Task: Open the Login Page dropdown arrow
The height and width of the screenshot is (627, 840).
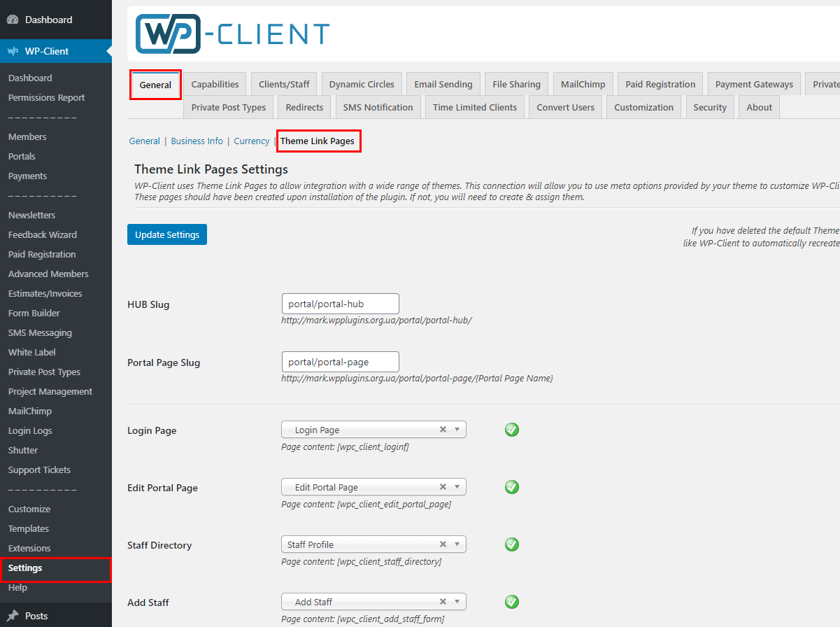Action: [457, 430]
